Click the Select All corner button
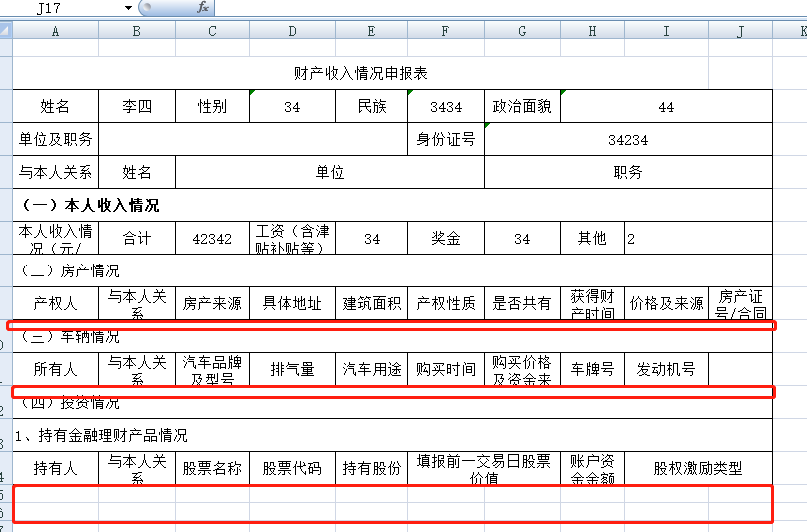 [6, 31]
